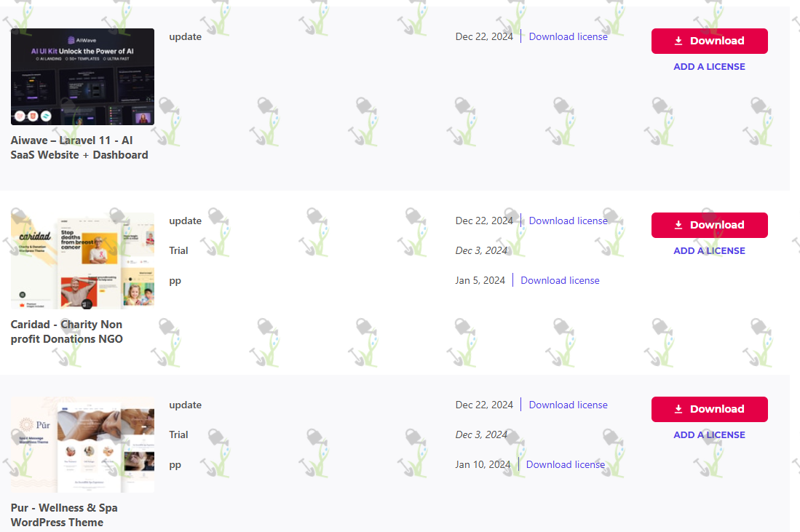800x532 pixels.
Task: Click the download arrow icon for Pur theme
Action: (x=678, y=409)
